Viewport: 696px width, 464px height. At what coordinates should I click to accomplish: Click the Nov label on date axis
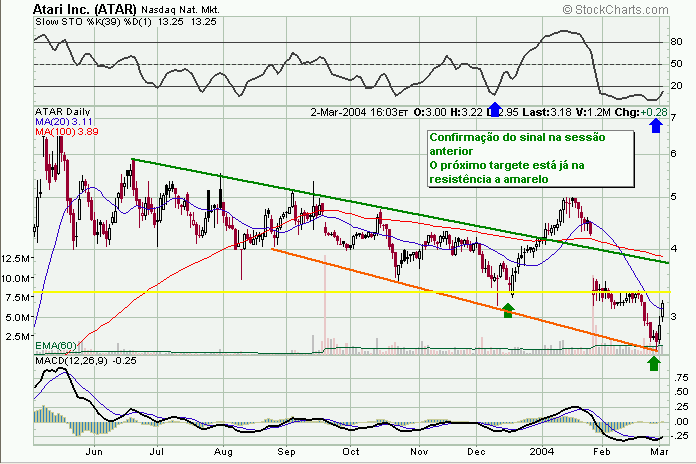coord(419,452)
